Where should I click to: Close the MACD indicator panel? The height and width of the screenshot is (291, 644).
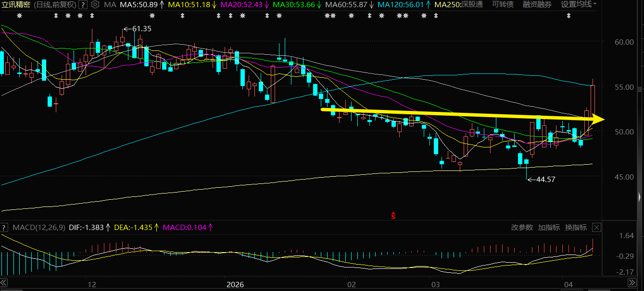596,227
